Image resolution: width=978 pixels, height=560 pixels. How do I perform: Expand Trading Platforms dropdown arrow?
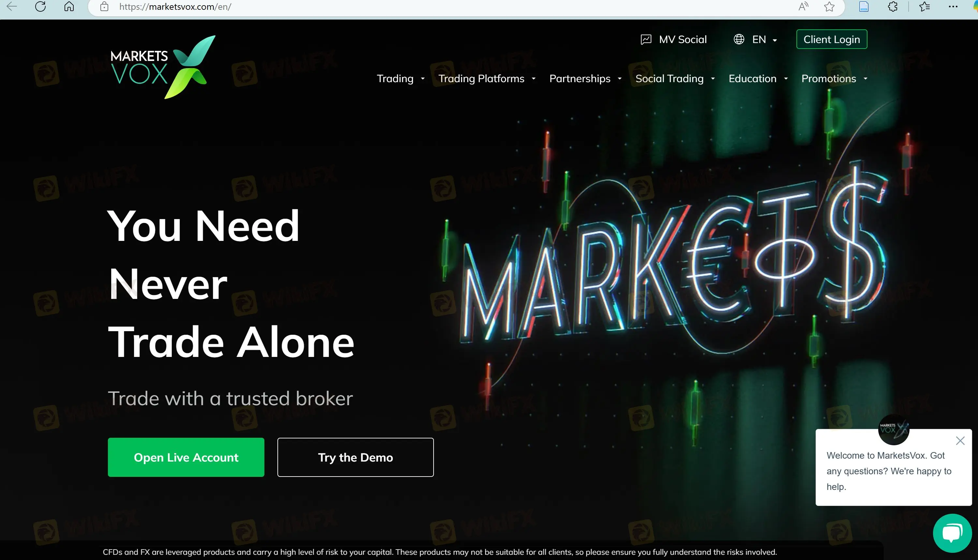coord(533,79)
